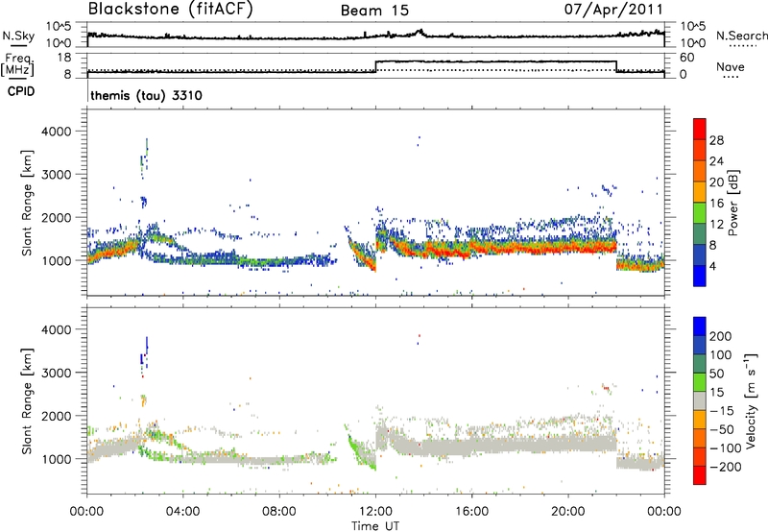Click the velocity panel 'Slant Range [km]' label

27,400
